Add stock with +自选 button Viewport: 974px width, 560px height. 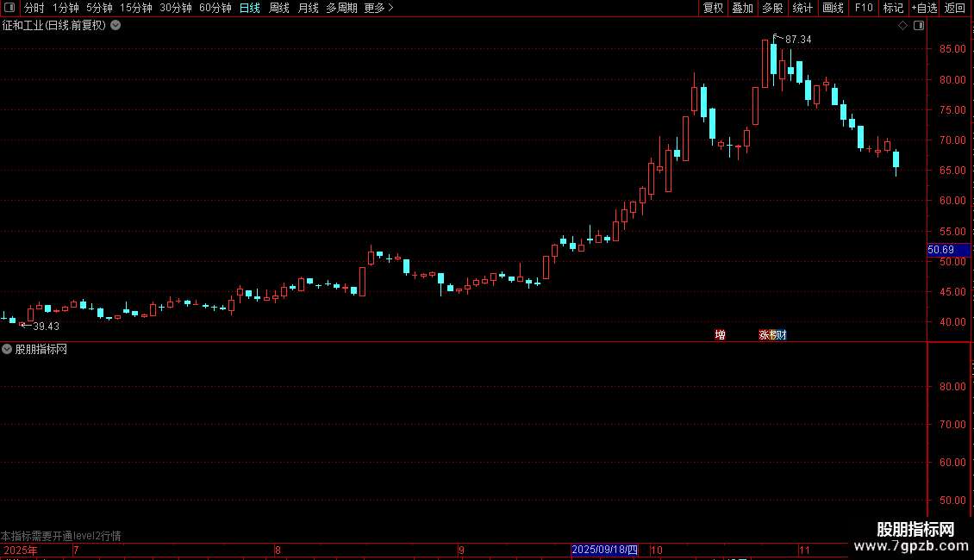[924, 8]
